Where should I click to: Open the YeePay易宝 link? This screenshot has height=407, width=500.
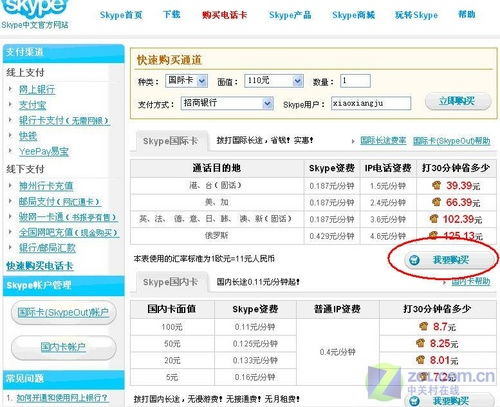click(x=44, y=152)
